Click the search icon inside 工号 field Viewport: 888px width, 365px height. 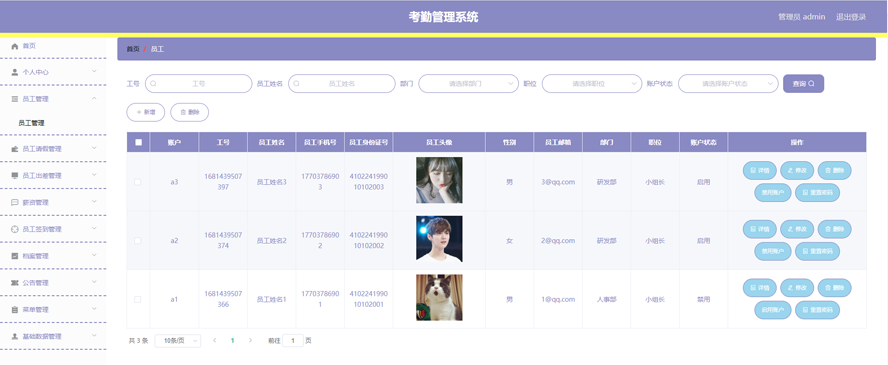pos(153,84)
